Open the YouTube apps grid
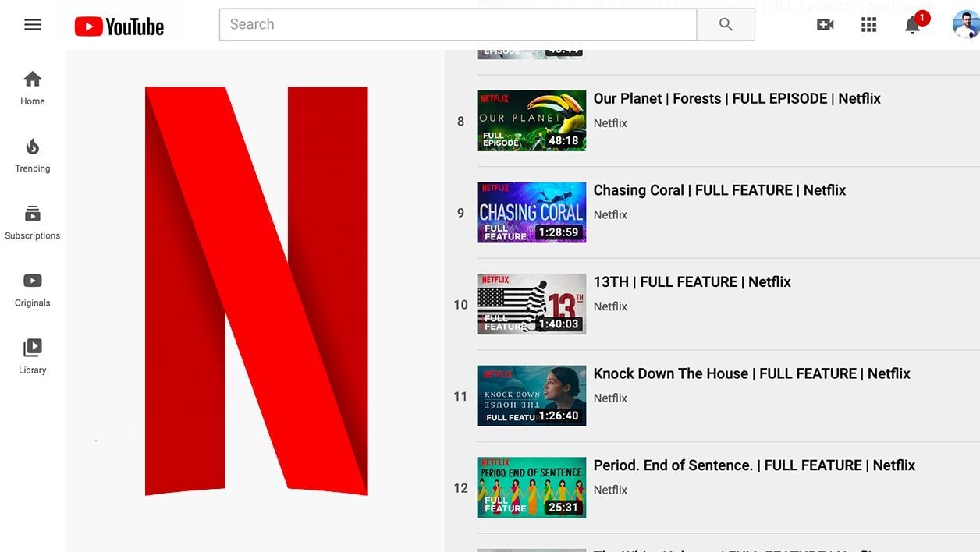Screen dimensions: 980x552 click(x=869, y=25)
